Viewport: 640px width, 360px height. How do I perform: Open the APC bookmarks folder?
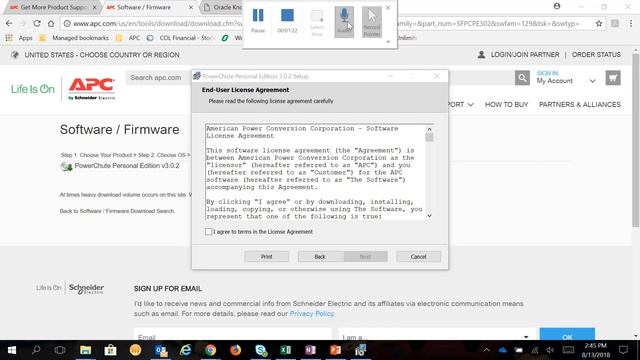[128, 38]
